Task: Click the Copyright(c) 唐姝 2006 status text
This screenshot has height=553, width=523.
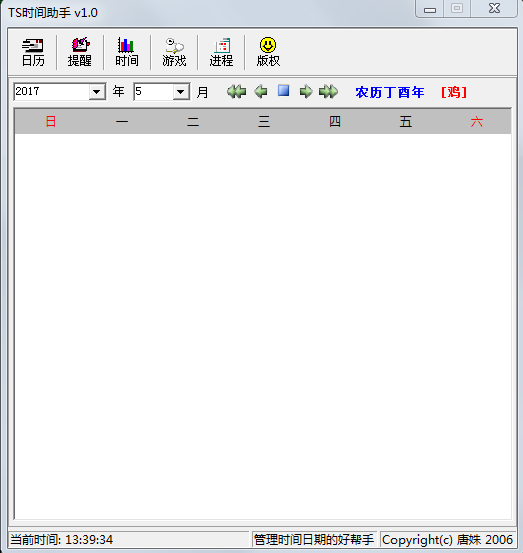Action: 447,539
